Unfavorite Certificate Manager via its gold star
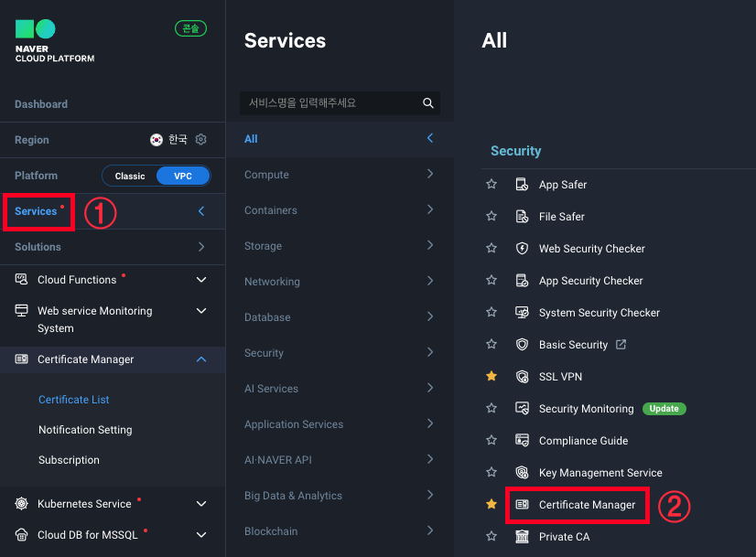 [x=491, y=504]
